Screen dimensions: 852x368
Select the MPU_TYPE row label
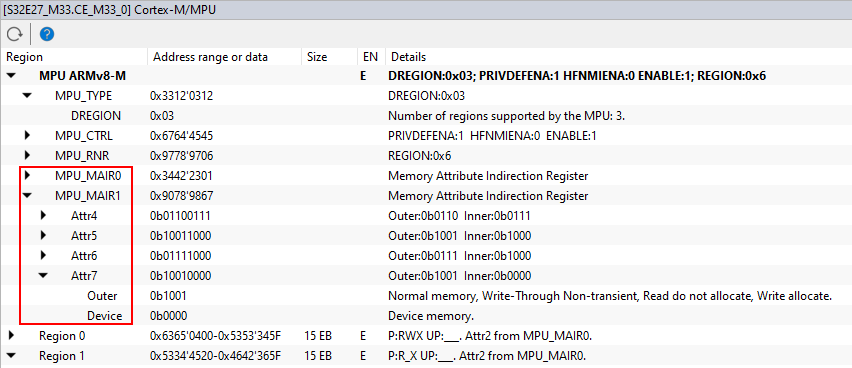83,96
